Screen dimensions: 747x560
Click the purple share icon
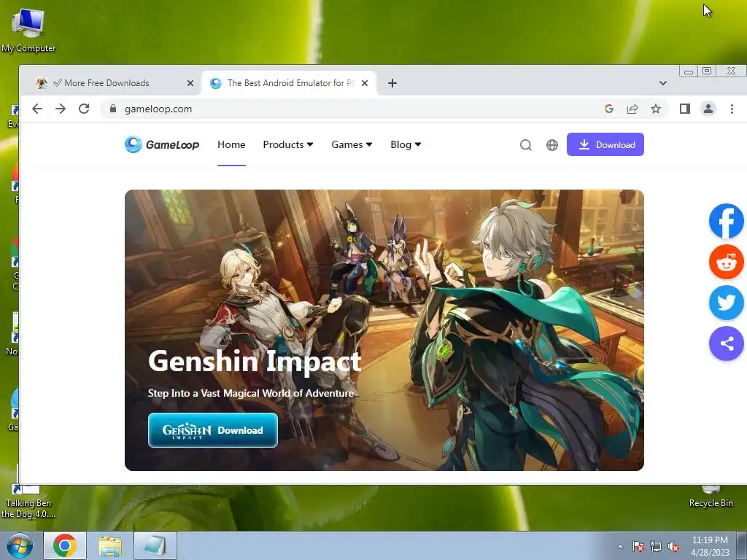point(726,343)
